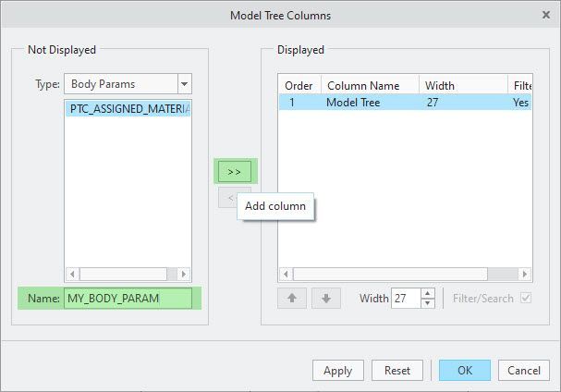Click the add column double-arrow button

(234, 172)
